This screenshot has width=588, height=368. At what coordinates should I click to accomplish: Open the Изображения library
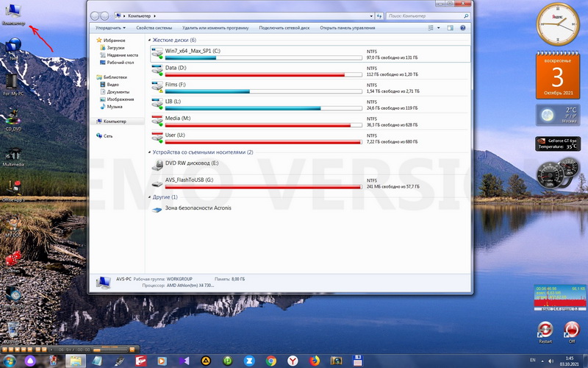point(121,99)
